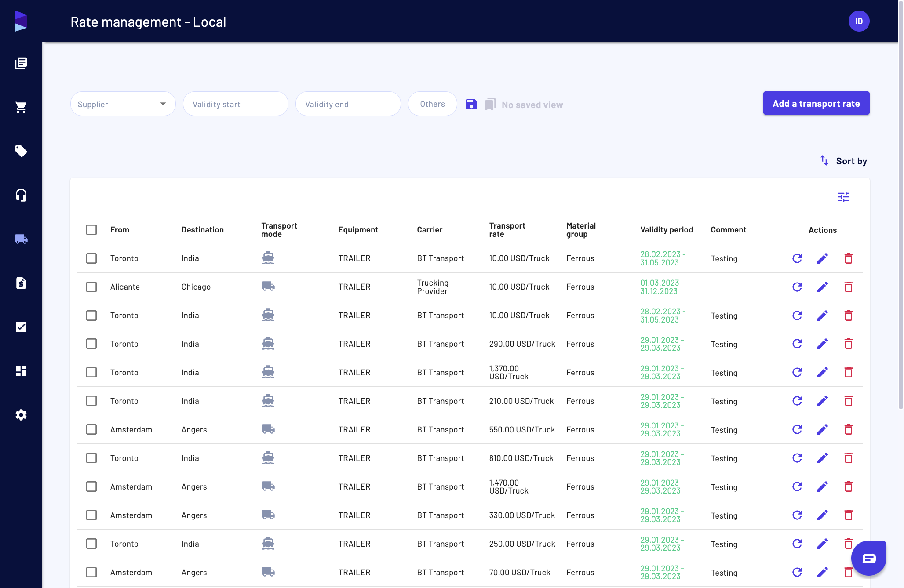Open the headset support sidebar icon

[21, 195]
